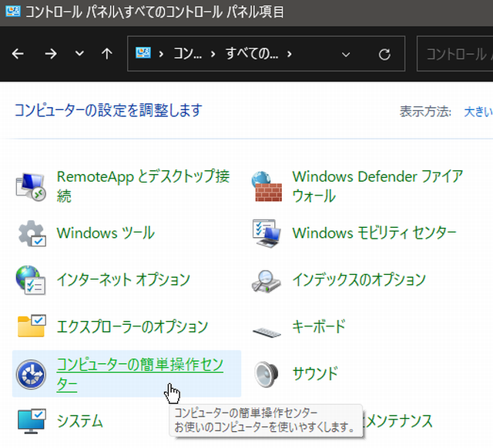This screenshot has width=493, height=448.
Task: Open the 表示方法 view mode dropdown
Action: [478, 111]
